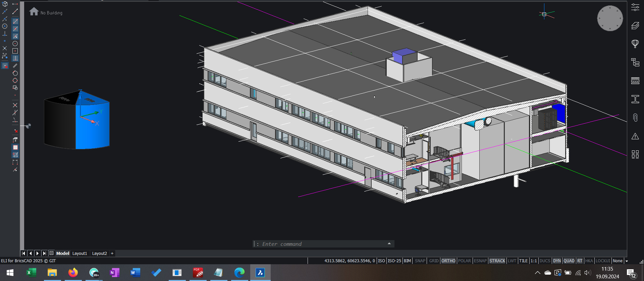644x281 pixels.
Task: Click the multi-dot nodes snap icon
Action: point(5,56)
